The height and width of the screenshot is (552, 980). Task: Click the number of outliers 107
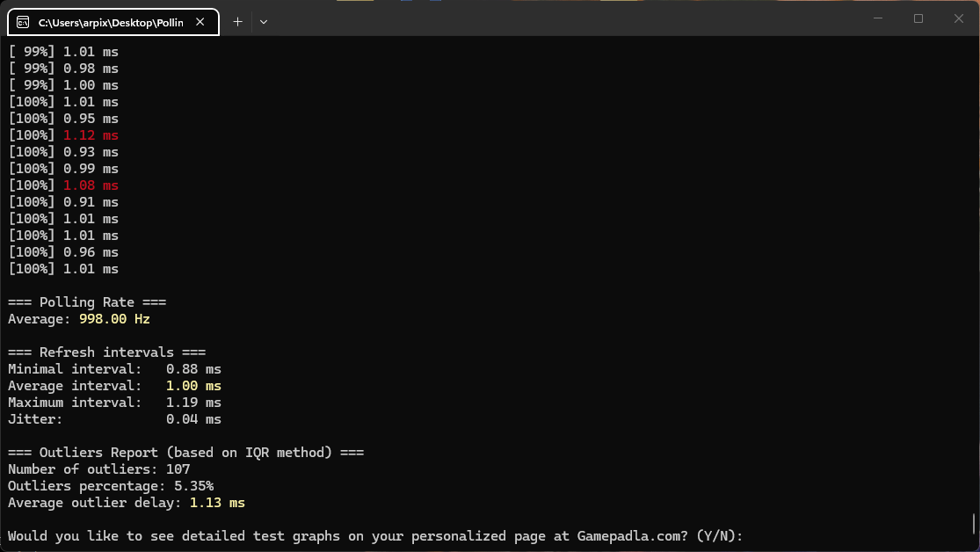click(x=178, y=469)
